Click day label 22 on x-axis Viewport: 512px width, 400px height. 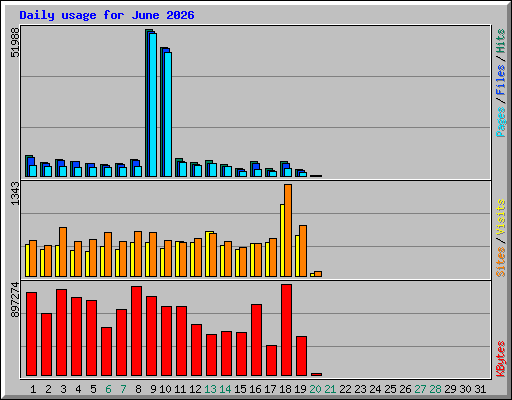(x=345, y=389)
